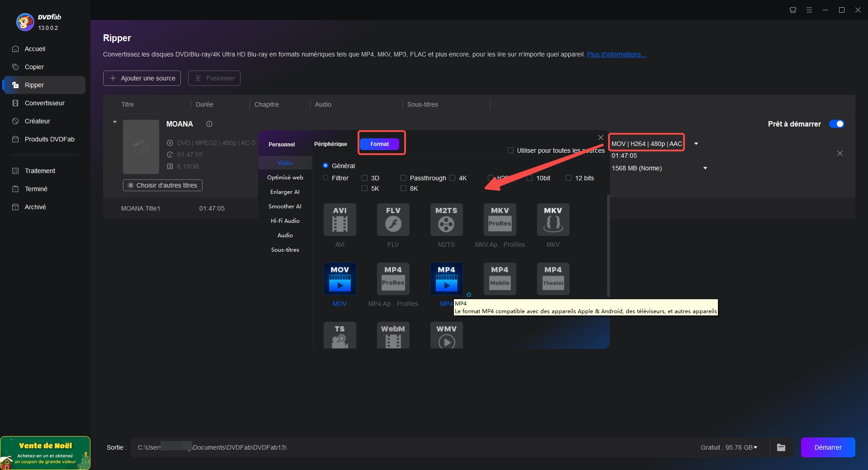Select the Filtrer radio button
Viewport: 868px width, 470px height.
click(325, 178)
